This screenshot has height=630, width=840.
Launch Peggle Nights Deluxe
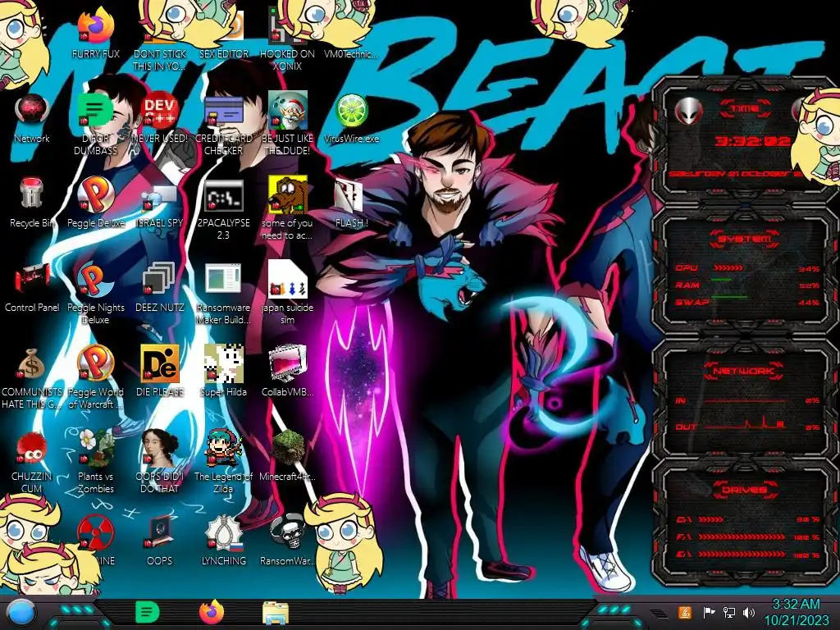click(x=95, y=279)
